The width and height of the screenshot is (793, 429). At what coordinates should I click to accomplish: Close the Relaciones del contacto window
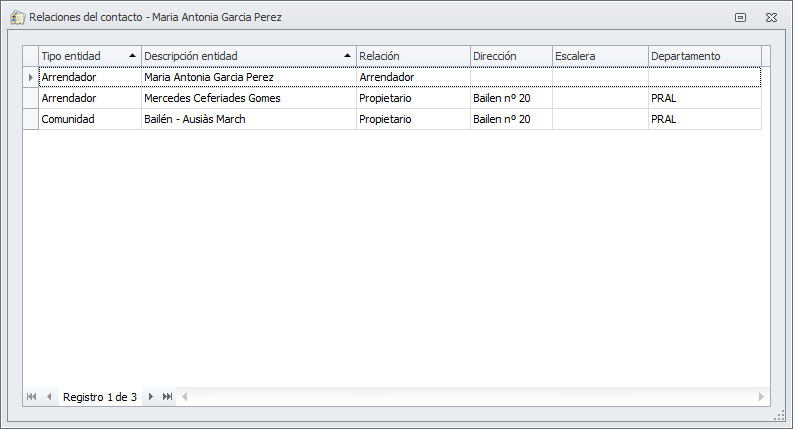[x=772, y=17]
